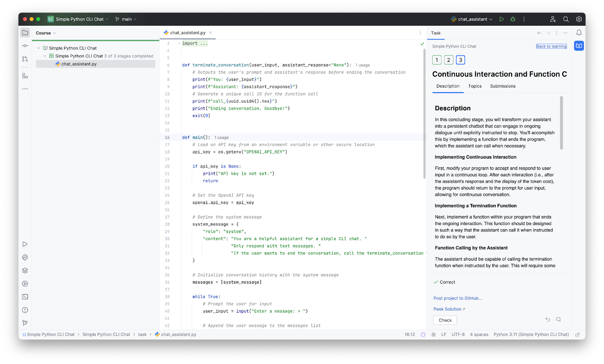Select the Submissions tab
The height and width of the screenshot is (364, 604).
click(502, 86)
